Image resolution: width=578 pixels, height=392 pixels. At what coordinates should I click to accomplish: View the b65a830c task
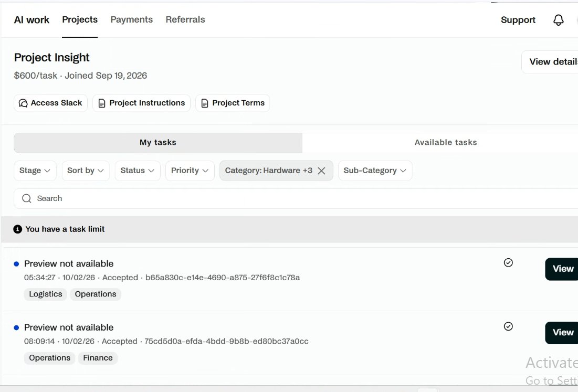coord(563,269)
